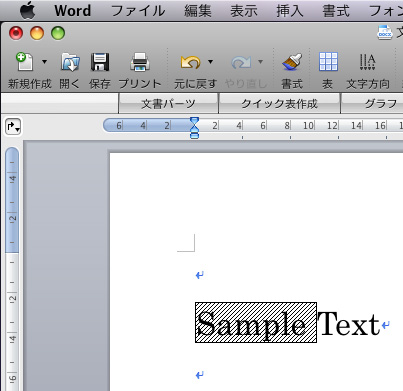Save document with 保存 floppy icon
The image size is (403, 391).
[x=100, y=62]
